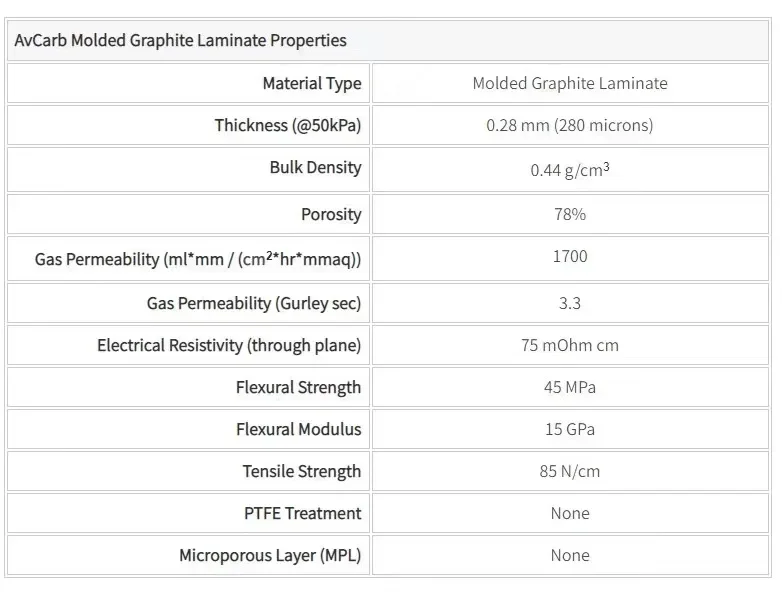Select the Bulk Density label
782x597 pixels.
point(315,167)
